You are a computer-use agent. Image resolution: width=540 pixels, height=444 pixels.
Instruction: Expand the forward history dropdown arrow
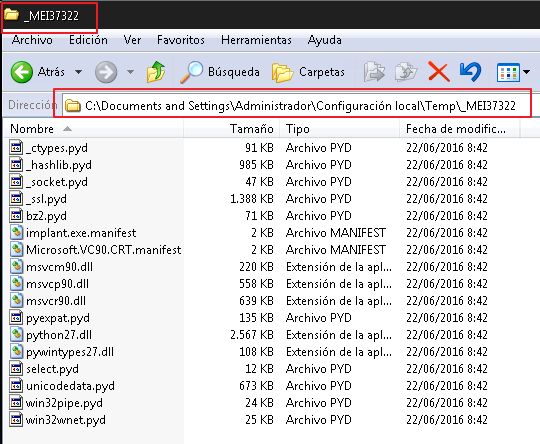pyautogui.click(x=130, y=72)
